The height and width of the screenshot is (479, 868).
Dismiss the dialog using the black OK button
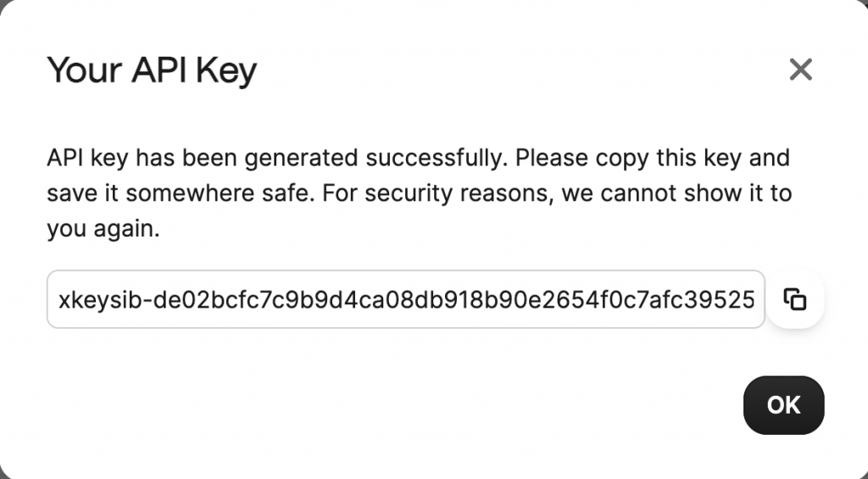pyautogui.click(x=783, y=405)
